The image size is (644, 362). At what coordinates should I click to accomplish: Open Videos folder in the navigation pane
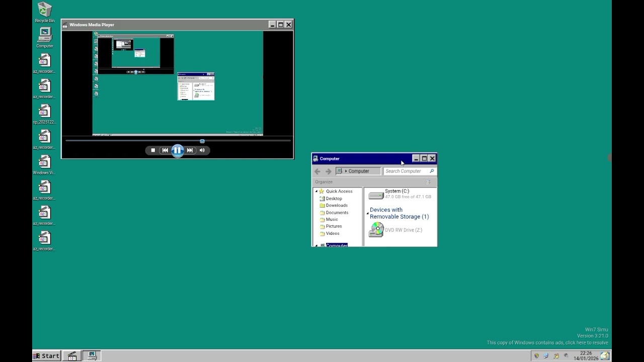(332, 233)
